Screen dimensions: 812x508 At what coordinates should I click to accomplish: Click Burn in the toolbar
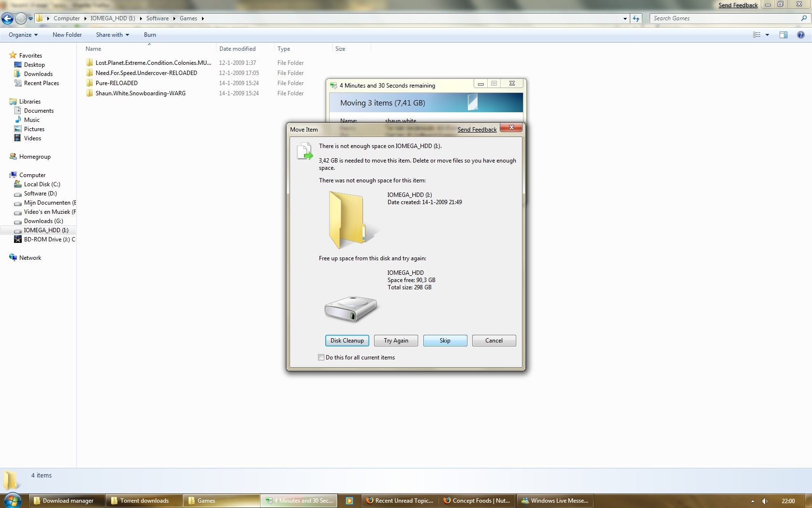click(x=150, y=35)
